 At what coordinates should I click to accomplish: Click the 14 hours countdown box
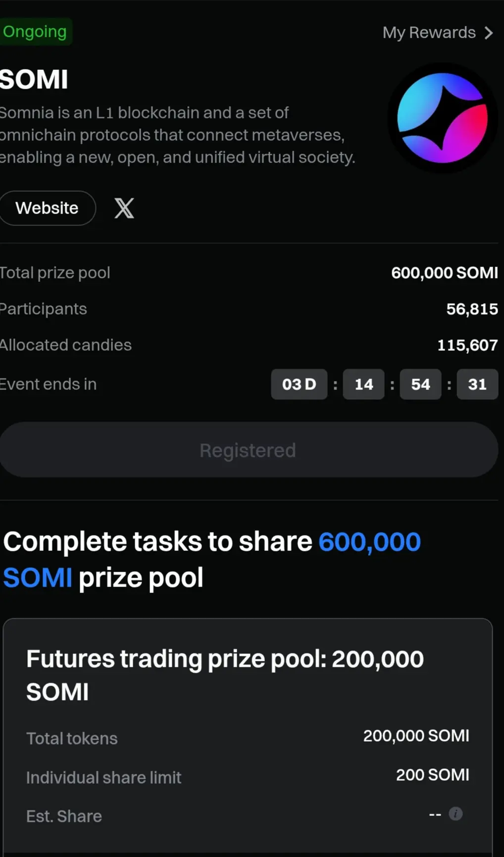pyautogui.click(x=364, y=384)
